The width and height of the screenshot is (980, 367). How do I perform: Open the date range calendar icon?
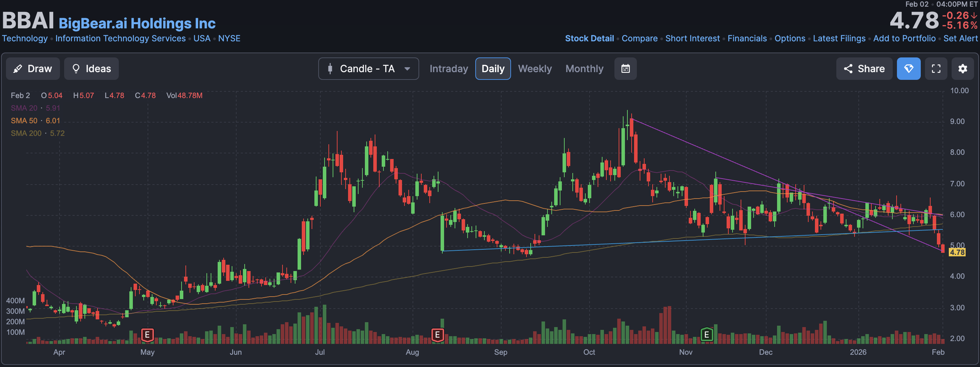coord(625,69)
